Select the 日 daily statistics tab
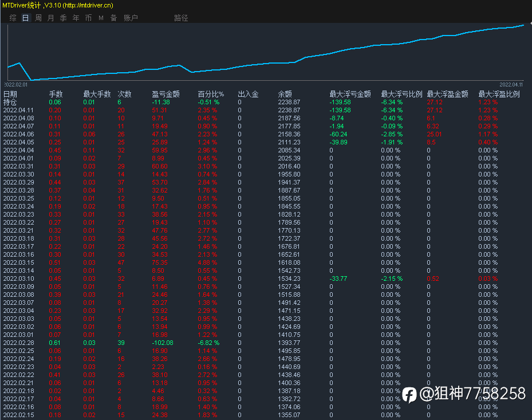 click(x=25, y=18)
